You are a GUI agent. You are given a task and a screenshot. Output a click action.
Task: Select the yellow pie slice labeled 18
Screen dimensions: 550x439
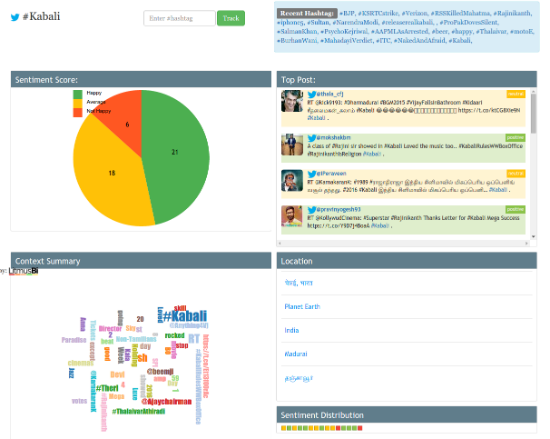click(112, 173)
